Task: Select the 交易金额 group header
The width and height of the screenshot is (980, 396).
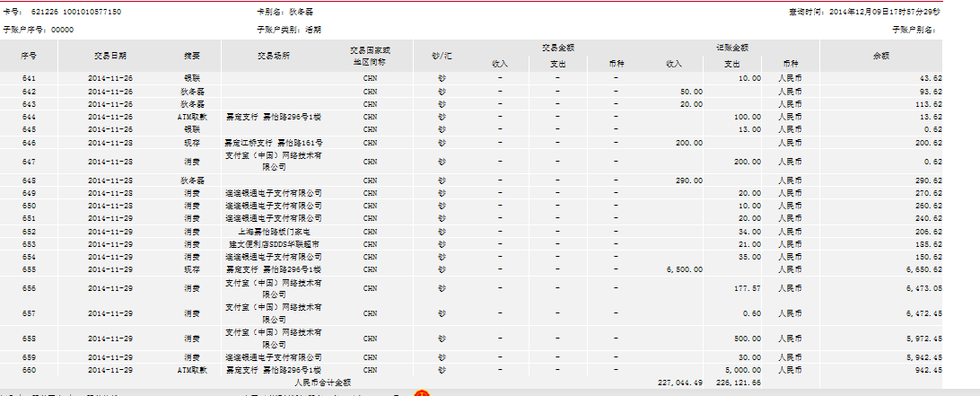Action: 557,47
